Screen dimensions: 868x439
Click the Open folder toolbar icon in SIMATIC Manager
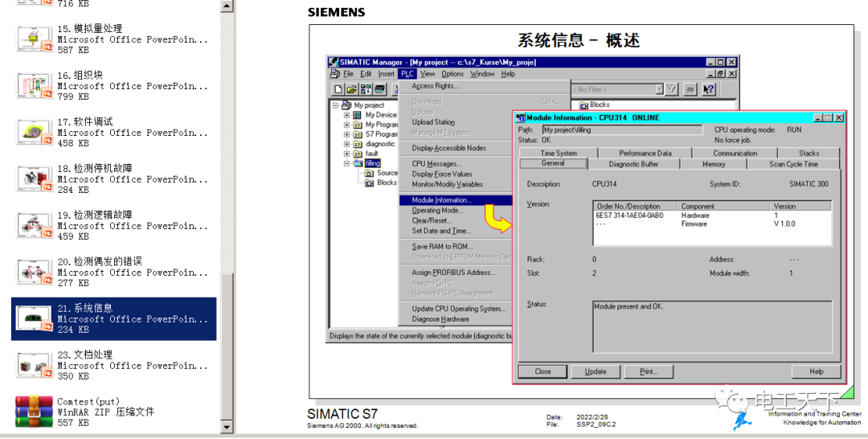[x=351, y=89]
